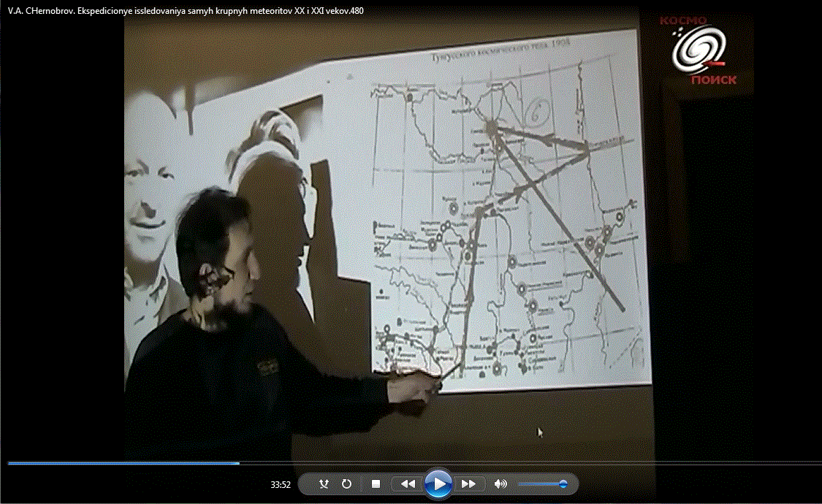822x504 pixels.
Task: Click the volume slider handle
Action: pyautogui.click(x=563, y=484)
